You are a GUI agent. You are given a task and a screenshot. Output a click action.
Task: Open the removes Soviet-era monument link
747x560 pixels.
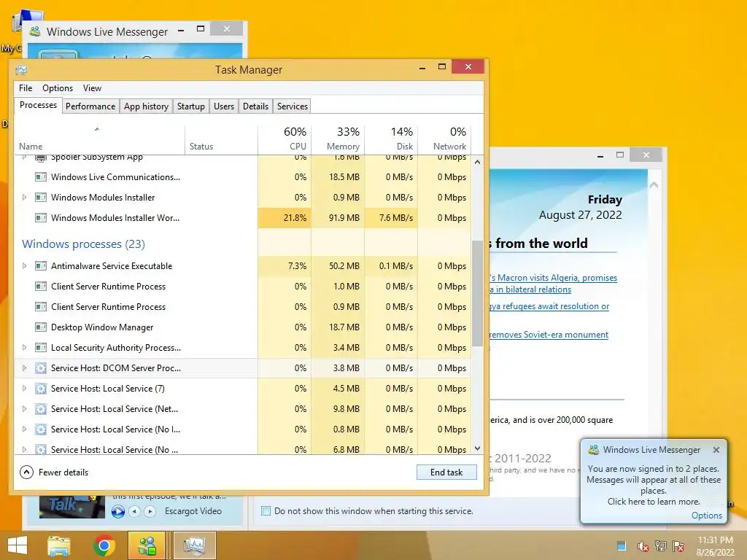549,335
